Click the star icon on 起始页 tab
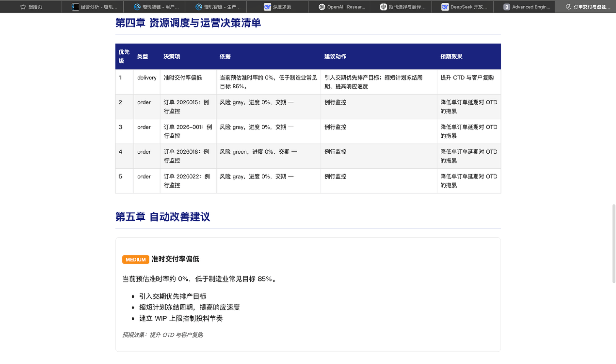616x364 pixels. [23, 7]
